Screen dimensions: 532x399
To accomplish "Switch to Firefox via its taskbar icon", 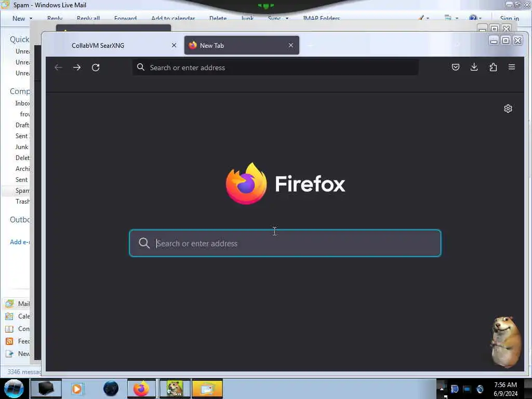I will (x=141, y=389).
